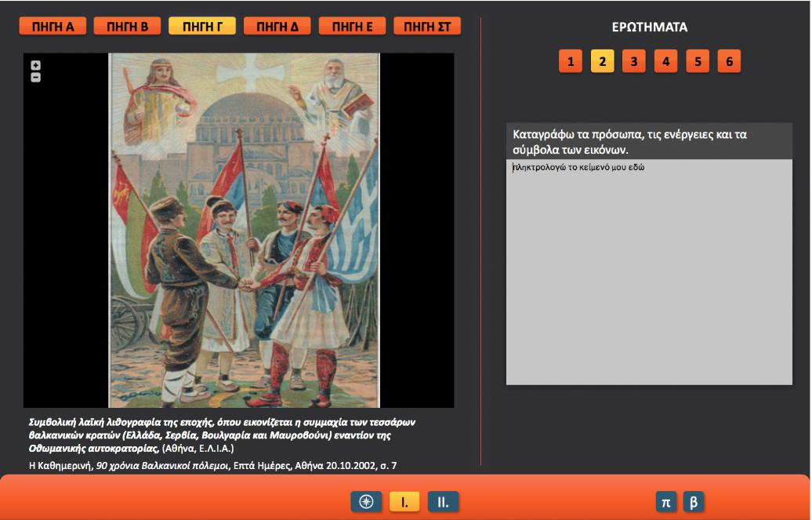Click into the answer text area

[x=649, y=272]
